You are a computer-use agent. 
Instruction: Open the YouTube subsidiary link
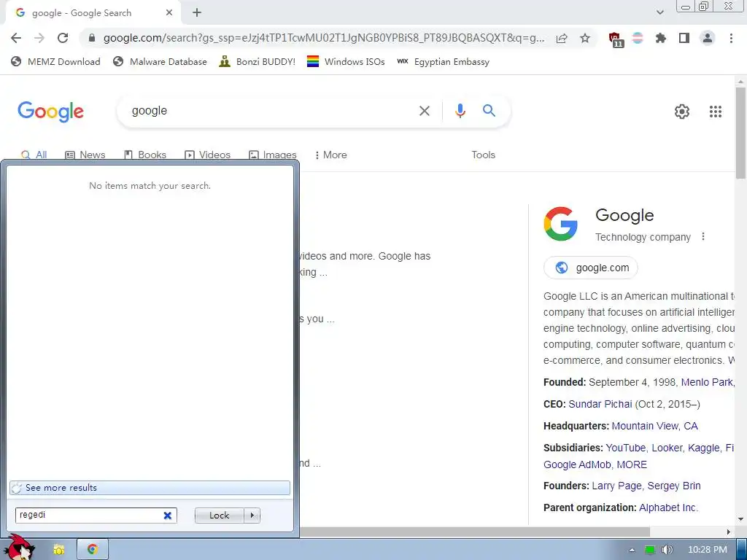click(625, 448)
